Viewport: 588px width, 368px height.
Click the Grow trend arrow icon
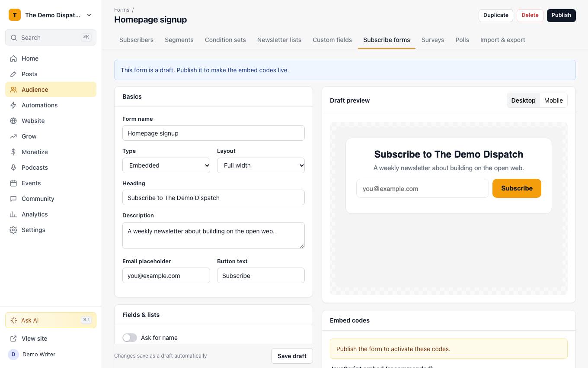coord(13,136)
